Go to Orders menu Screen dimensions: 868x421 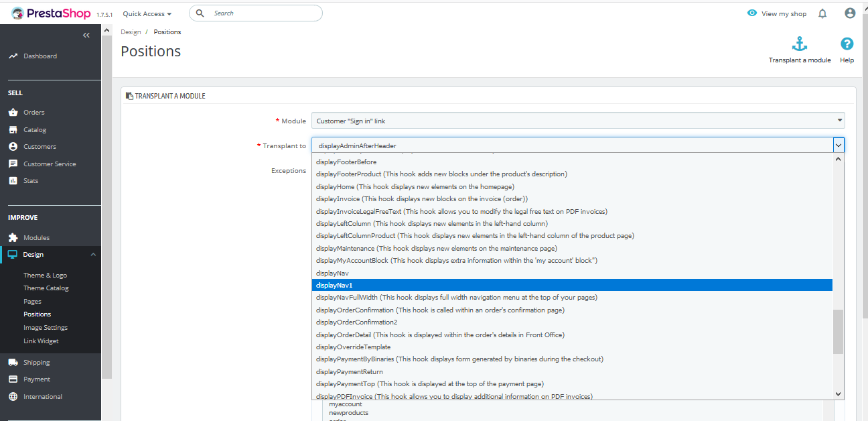coord(34,113)
